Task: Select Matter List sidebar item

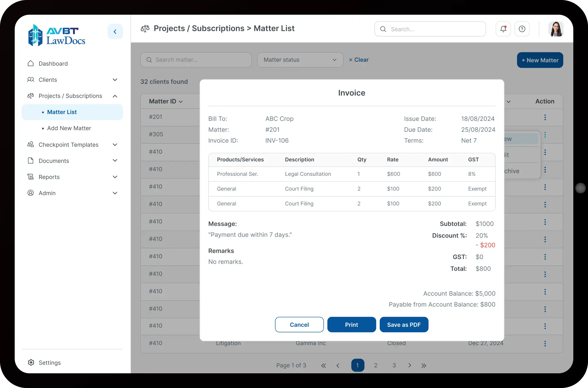Action: pyautogui.click(x=72, y=112)
